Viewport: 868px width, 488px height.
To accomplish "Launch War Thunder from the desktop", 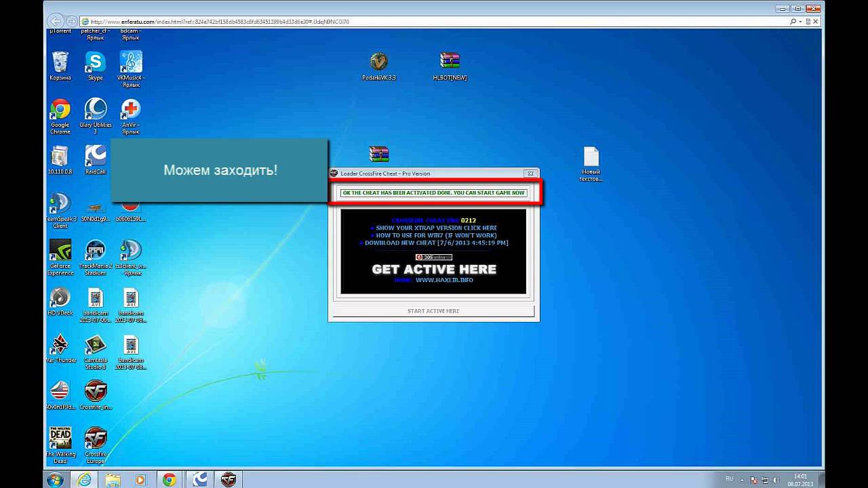I will click(60, 349).
